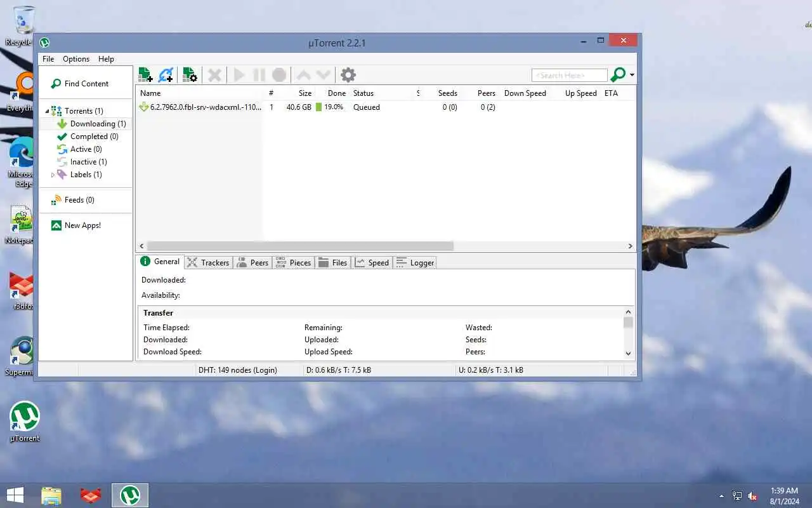Click the horizontal scrollbar thumb in the torrent list
This screenshot has height=508, width=812.
(x=300, y=246)
